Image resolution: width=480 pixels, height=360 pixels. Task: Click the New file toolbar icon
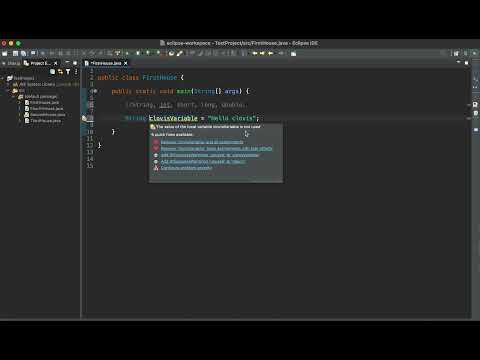click(x=5, y=53)
